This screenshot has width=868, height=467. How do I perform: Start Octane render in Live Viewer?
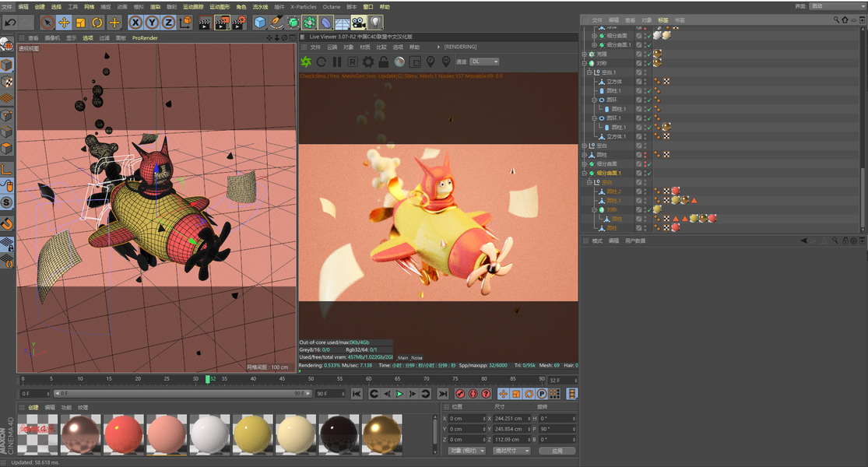(306, 61)
